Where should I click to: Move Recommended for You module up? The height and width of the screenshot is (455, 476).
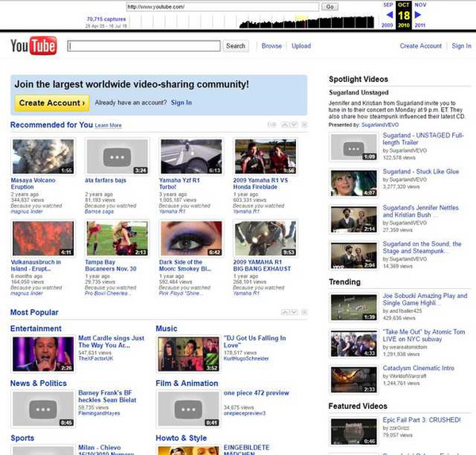coord(285,125)
